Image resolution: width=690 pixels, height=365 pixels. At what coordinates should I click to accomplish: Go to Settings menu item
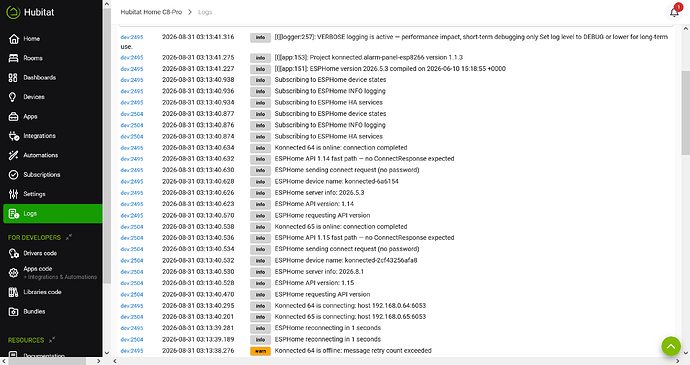click(x=34, y=194)
